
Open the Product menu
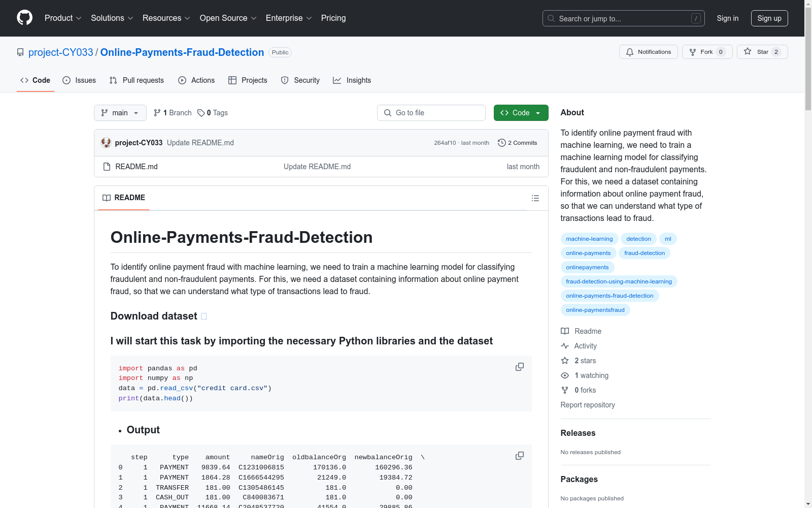63,18
